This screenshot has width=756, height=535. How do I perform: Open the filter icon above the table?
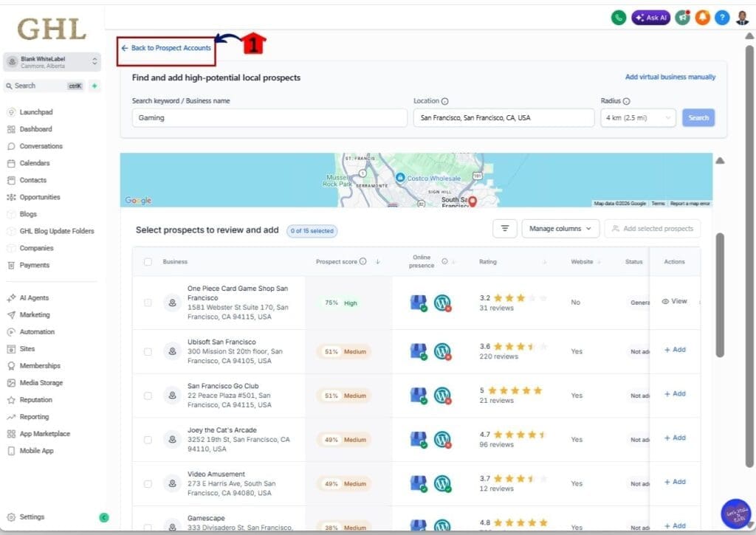[504, 229]
